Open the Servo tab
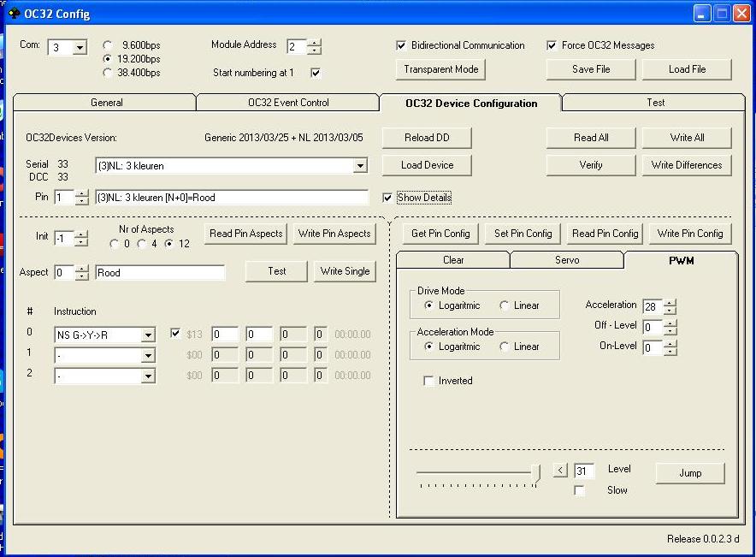This screenshot has height=557, width=756. coord(566,260)
